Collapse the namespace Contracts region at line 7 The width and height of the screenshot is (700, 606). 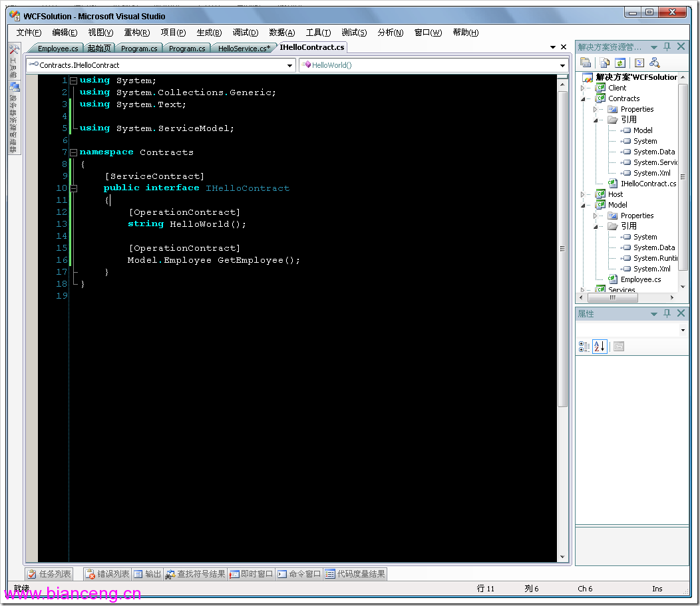(x=74, y=152)
